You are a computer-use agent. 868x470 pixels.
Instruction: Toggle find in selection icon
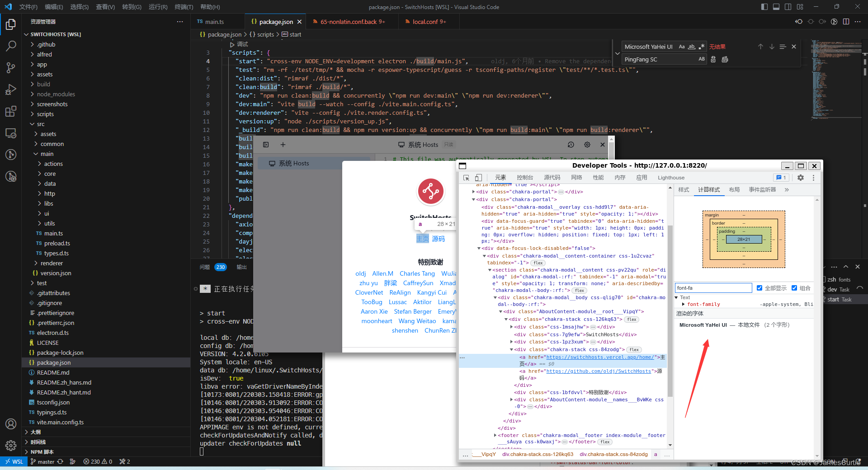pos(783,47)
